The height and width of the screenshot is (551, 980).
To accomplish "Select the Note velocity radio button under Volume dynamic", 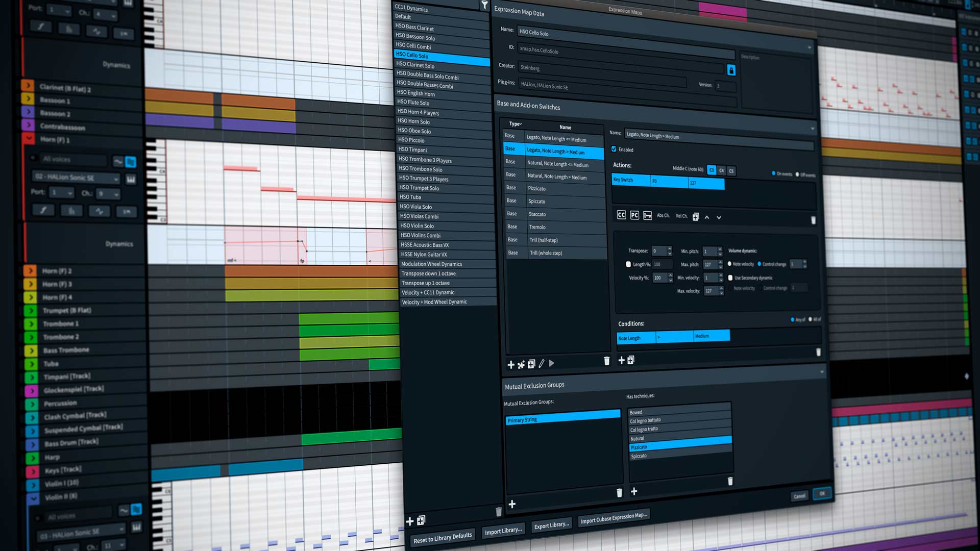I will pos(729,264).
